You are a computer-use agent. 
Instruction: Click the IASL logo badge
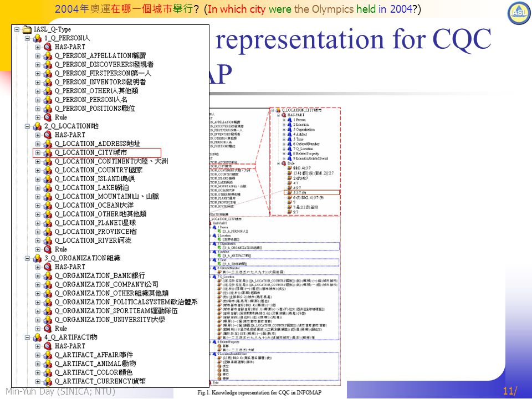tap(519, 13)
